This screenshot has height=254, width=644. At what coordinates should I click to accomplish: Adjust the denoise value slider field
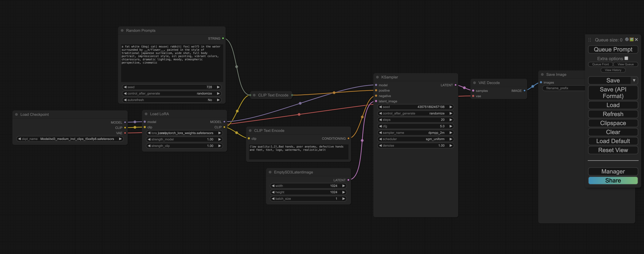point(415,146)
